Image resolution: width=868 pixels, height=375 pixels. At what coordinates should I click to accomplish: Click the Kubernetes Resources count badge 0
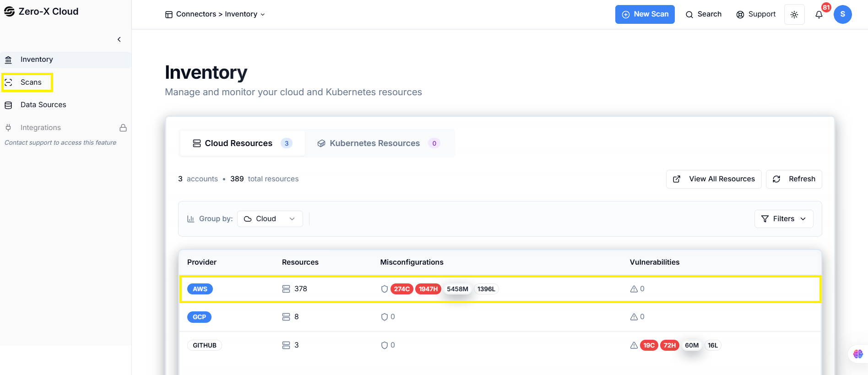click(434, 143)
